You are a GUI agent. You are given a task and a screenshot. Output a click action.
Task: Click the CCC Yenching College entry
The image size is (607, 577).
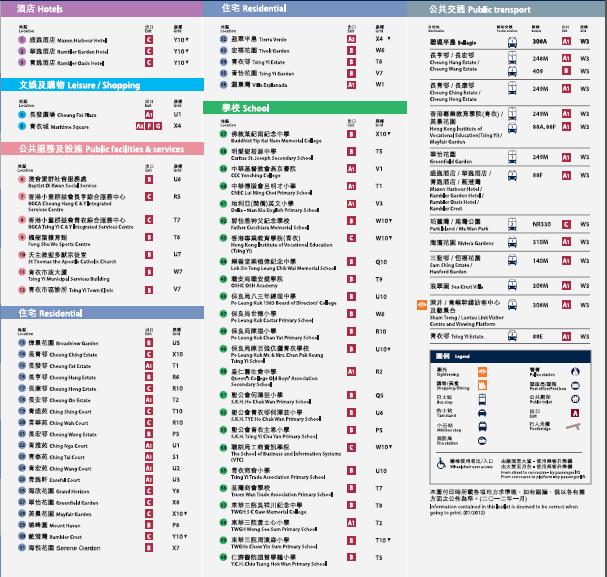[263, 172]
